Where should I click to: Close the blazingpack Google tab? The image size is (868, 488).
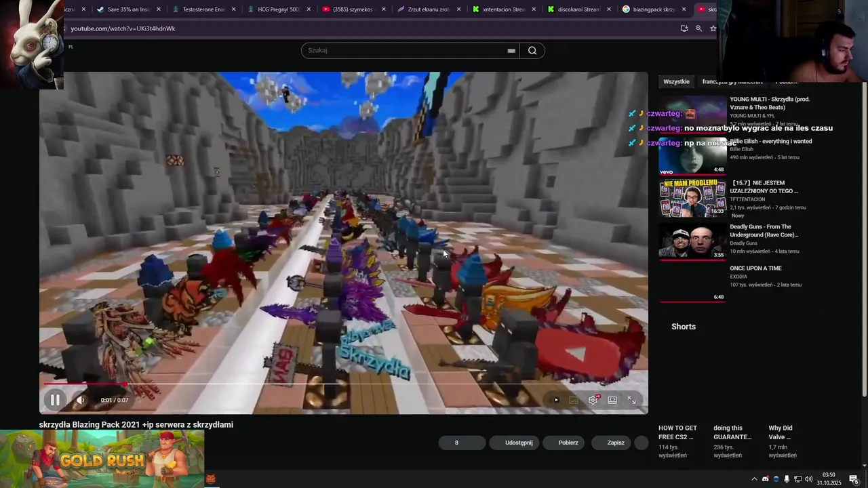[683, 9]
